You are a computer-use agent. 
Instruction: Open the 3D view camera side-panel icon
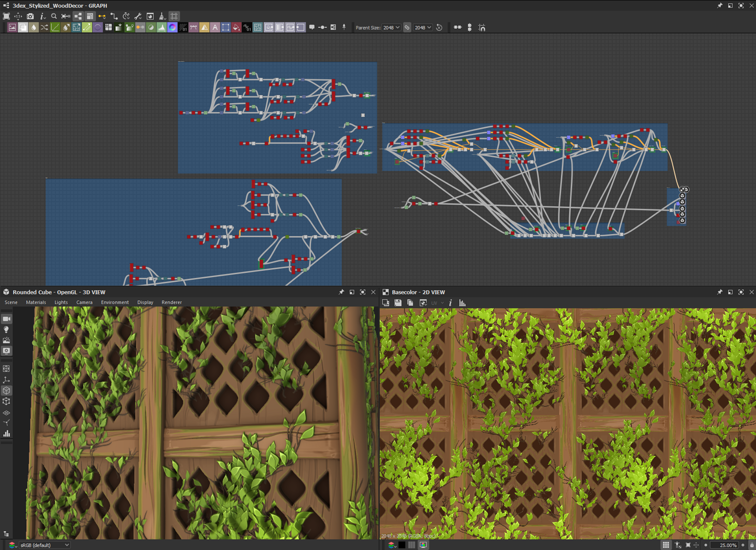pos(6,319)
